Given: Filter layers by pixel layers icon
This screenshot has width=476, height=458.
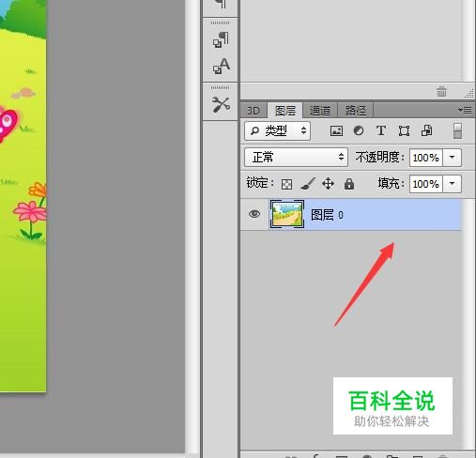Looking at the screenshot, I should [x=336, y=130].
